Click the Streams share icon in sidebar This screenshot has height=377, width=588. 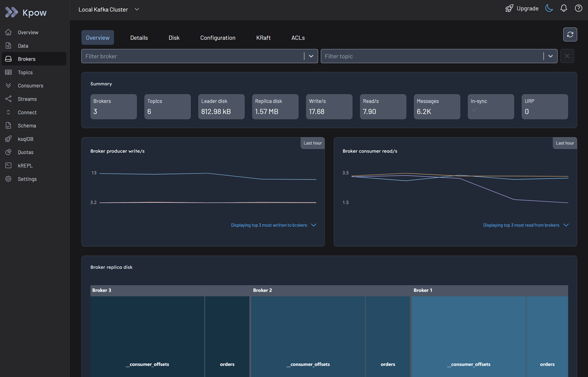(x=8, y=99)
